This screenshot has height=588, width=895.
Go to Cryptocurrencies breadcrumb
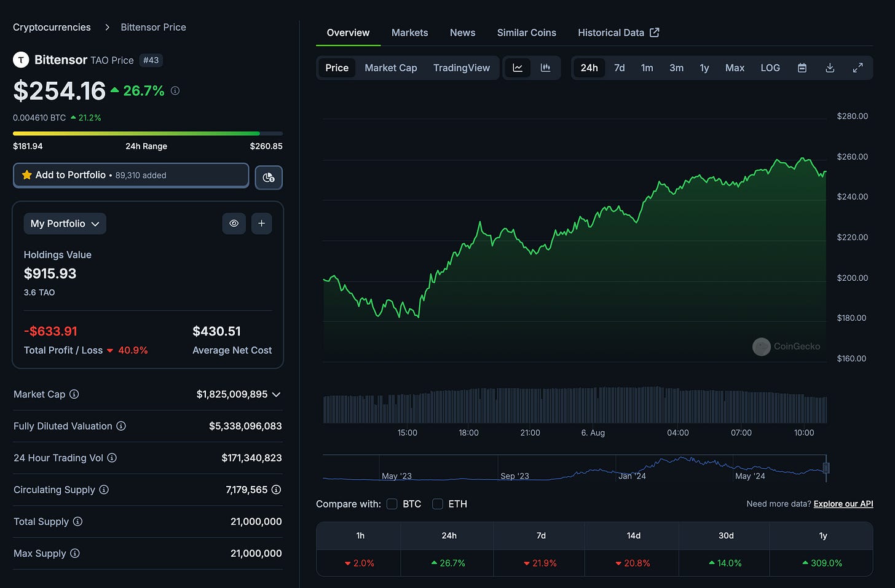point(52,27)
